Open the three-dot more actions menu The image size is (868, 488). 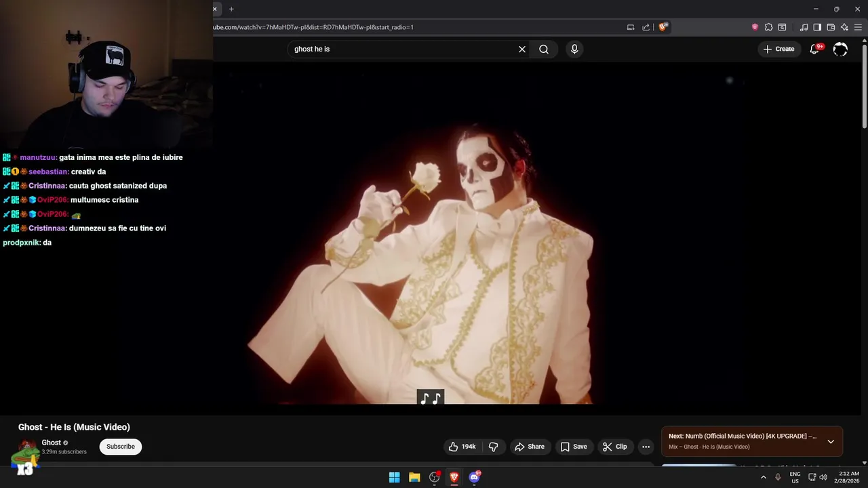(646, 447)
